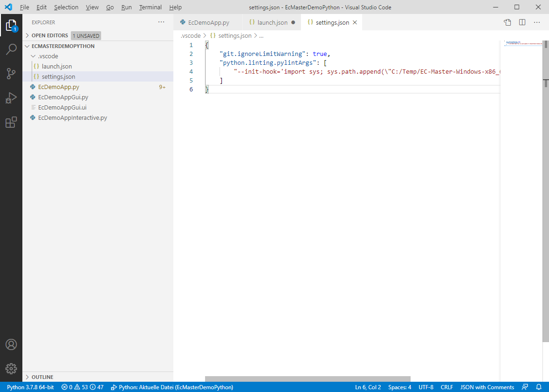
Task: Open the Terminal menu
Action: click(150, 7)
